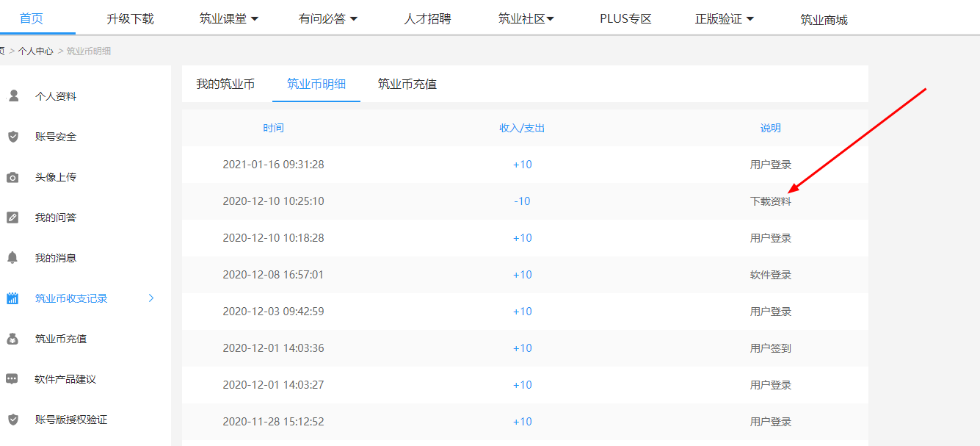The width and height of the screenshot is (980, 446).
Task: Switch to the 我的筑业币 tab
Action: 225,84
